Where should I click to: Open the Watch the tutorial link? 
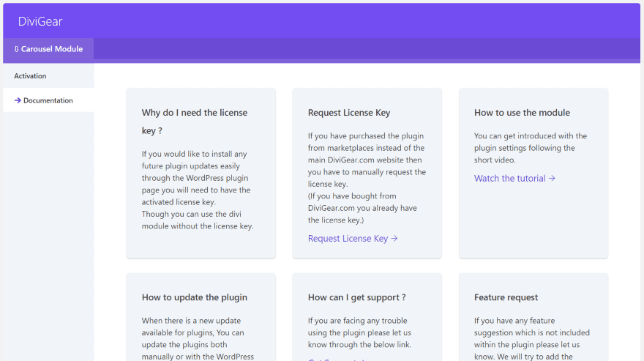[514, 179]
